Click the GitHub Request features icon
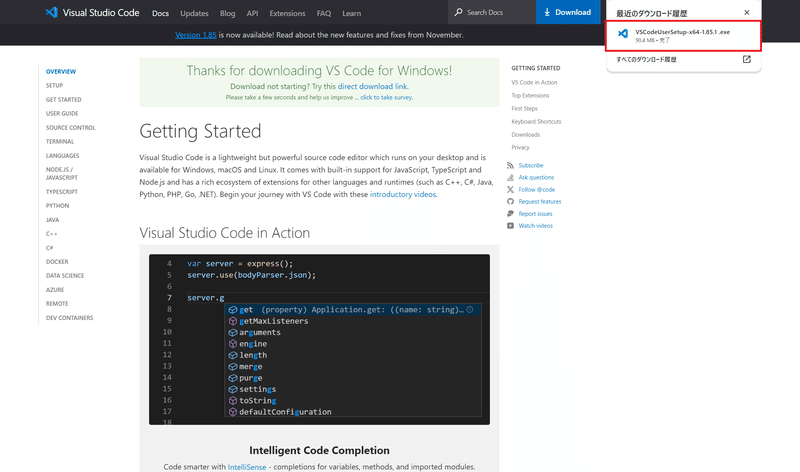 pyautogui.click(x=510, y=202)
